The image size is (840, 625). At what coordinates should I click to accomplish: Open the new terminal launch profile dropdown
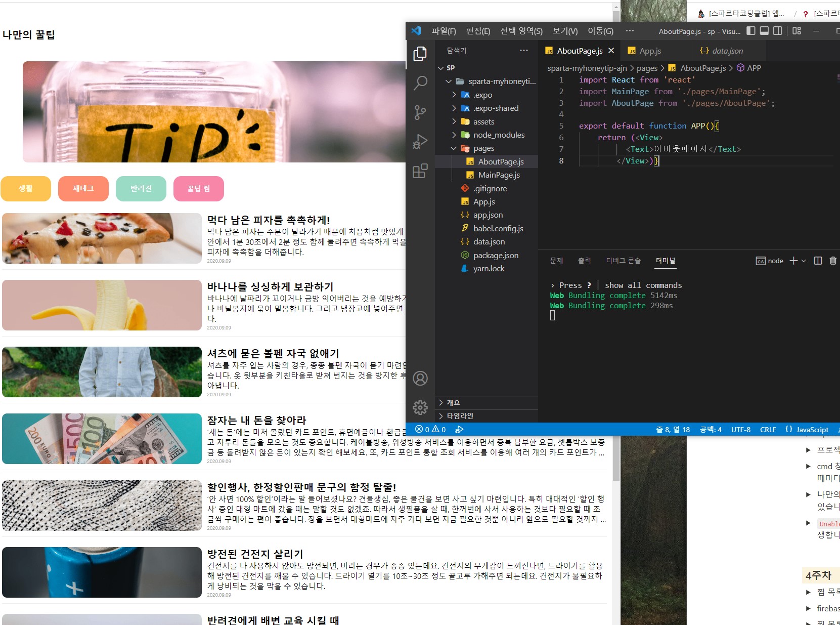(x=804, y=261)
